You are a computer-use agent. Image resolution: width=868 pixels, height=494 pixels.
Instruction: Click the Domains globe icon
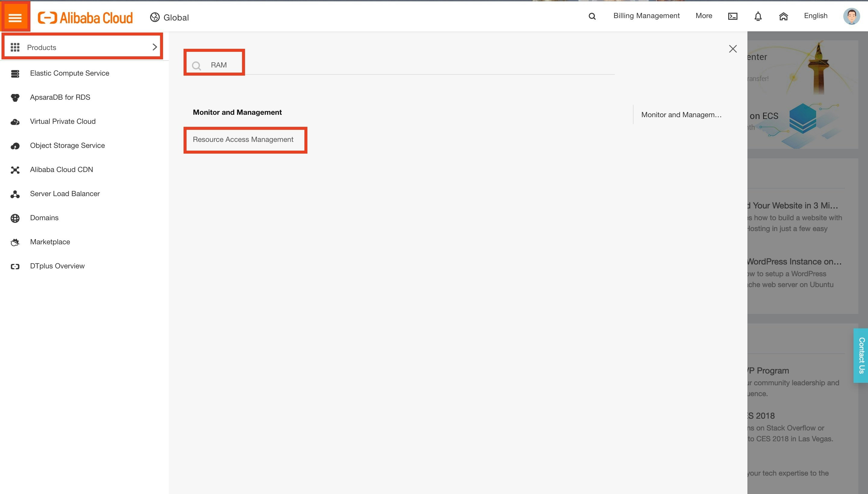(x=15, y=218)
